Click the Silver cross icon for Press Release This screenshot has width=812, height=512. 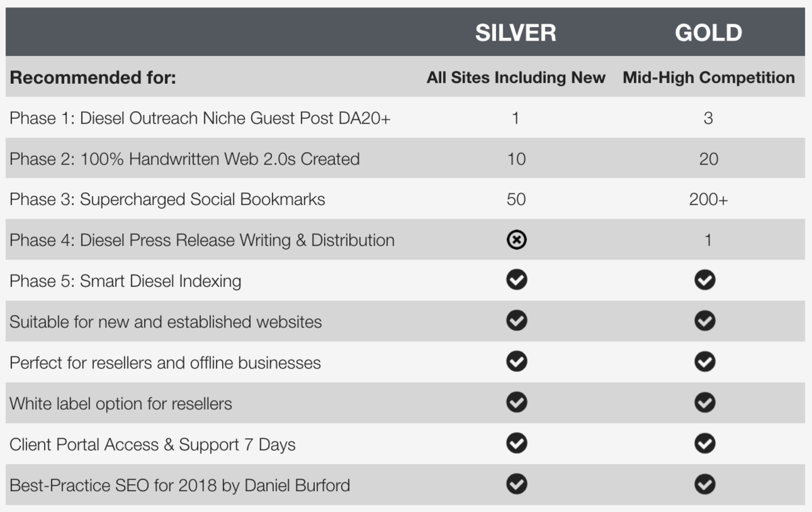click(516, 239)
